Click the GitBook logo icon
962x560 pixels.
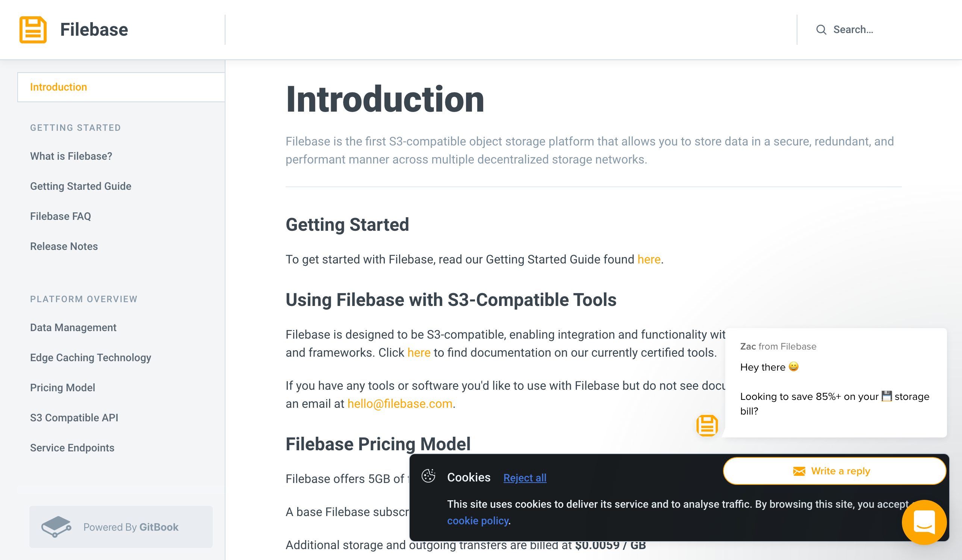coord(56,527)
